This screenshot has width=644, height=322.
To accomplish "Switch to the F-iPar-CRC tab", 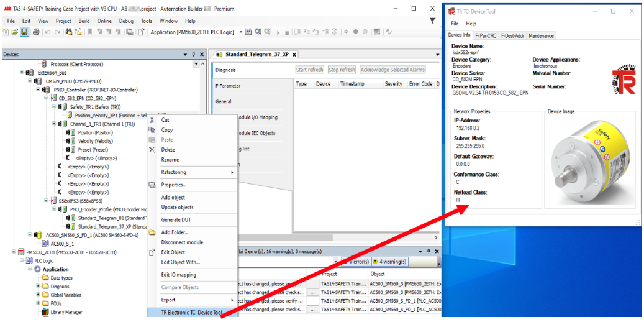I will pyautogui.click(x=486, y=36).
